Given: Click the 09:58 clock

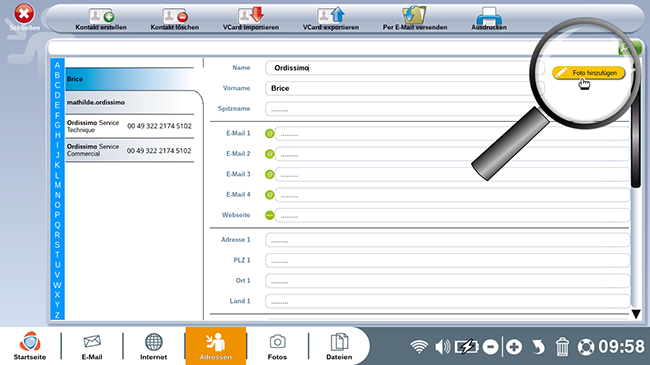Looking at the screenshot, I should point(621,347).
